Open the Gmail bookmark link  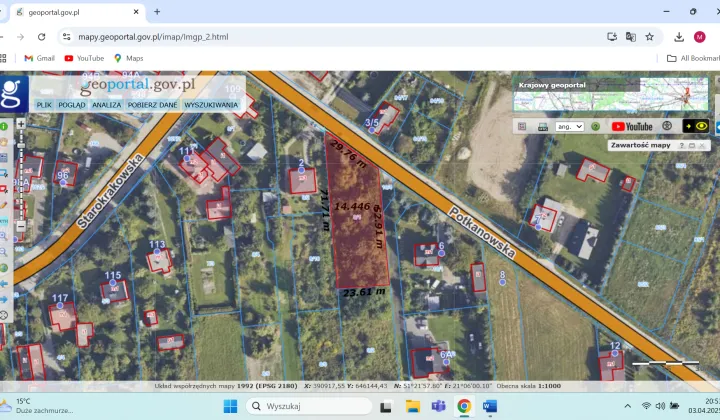pos(39,58)
